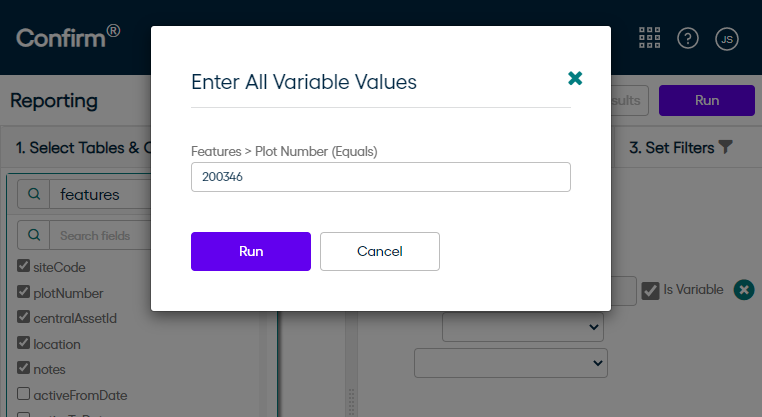Open the upper filter dropdown behind the dialog
Image resolution: width=762 pixels, height=417 pixels.
pyautogui.click(x=522, y=327)
